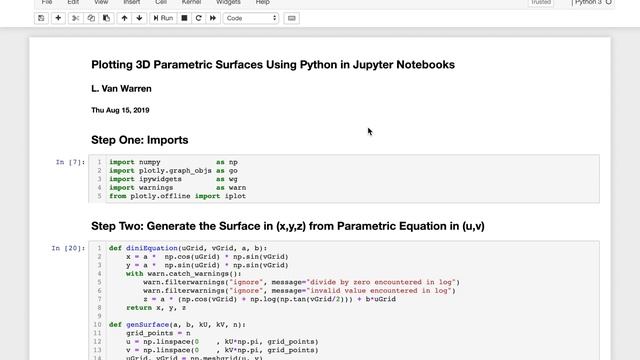Screen dimensions: 640x360
Task: Open the Cell menu
Action: click(161, 2)
